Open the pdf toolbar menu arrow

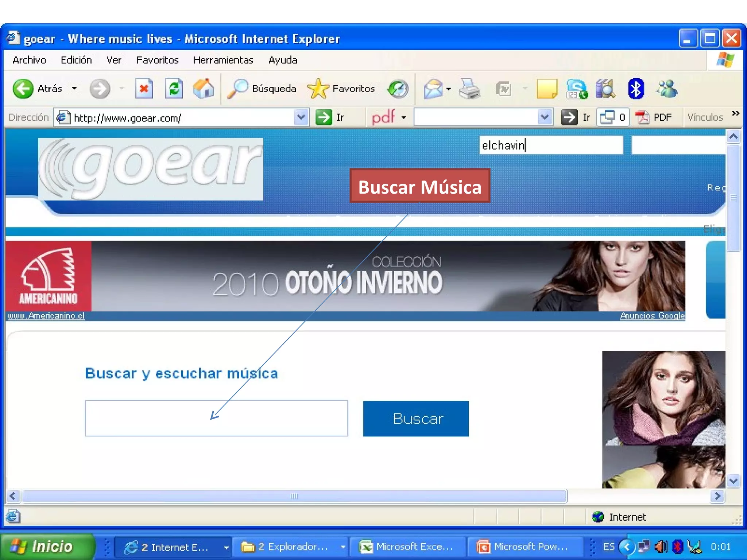404,117
